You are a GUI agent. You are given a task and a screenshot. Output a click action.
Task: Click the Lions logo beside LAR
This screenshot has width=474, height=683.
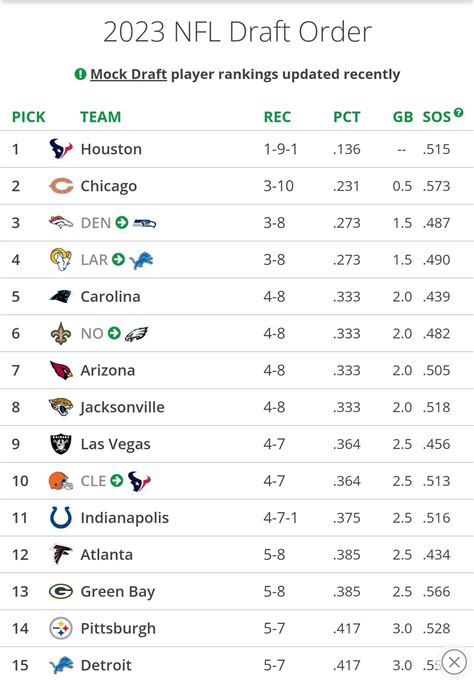point(141,260)
